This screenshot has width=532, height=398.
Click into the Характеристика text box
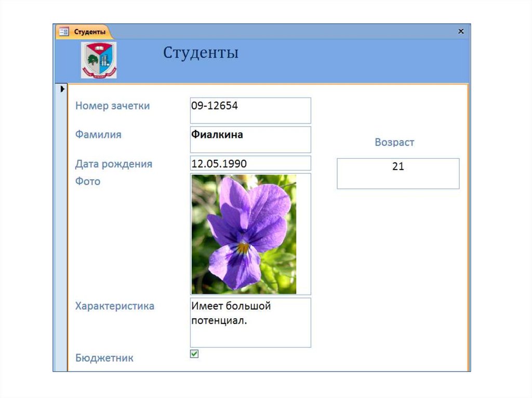tap(250, 322)
